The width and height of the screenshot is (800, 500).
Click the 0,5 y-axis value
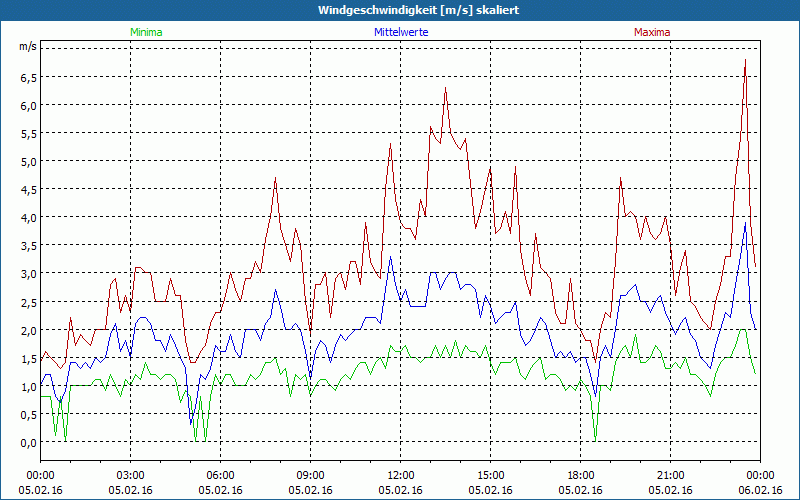(28, 414)
